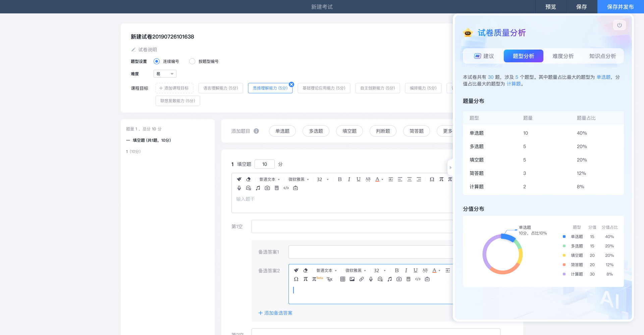Click the 保存并发布 button
The image size is (644, 335).
[620, 7]
